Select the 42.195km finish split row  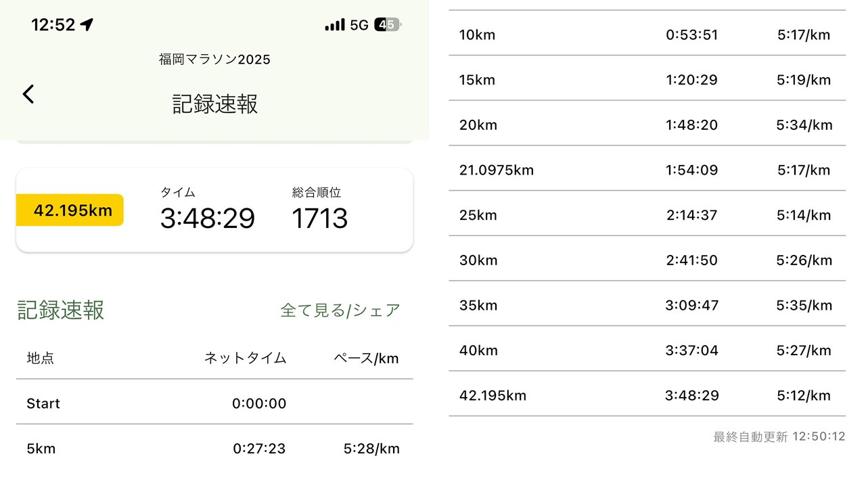tap(646, 395)
